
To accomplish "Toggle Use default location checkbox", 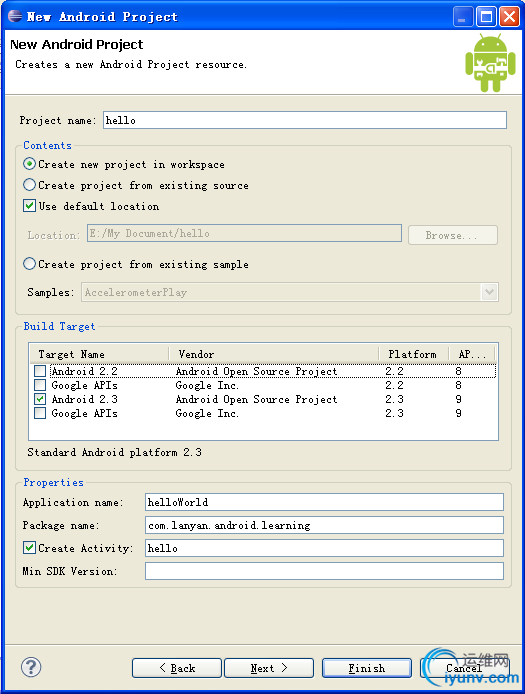I will (x=30, y=206).
